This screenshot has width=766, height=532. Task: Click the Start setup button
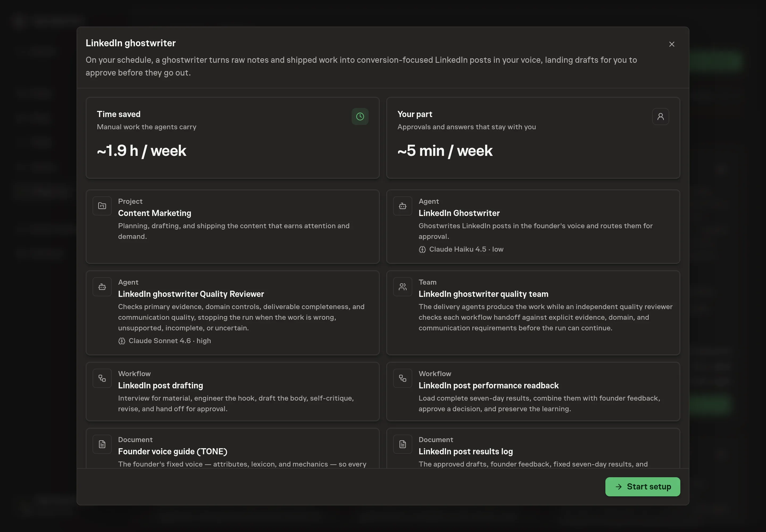tap(642, 487)
